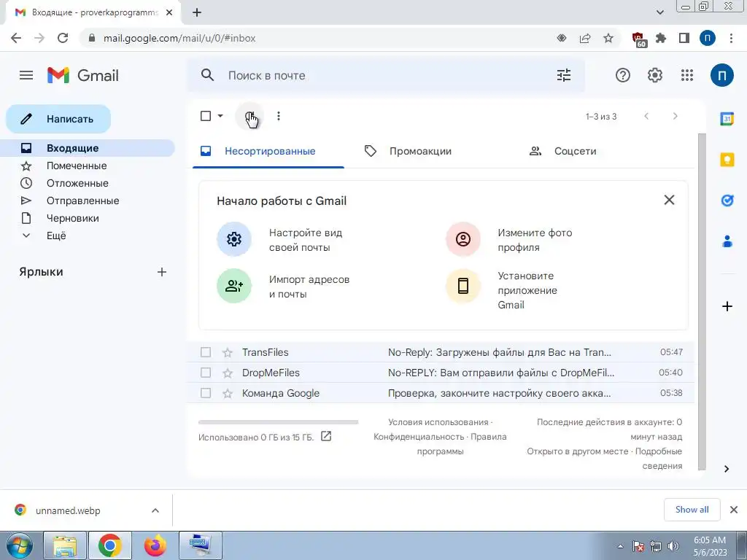Switch to the Промоакции tab
Screen dimensions: 747x560
tap(419, 152)
